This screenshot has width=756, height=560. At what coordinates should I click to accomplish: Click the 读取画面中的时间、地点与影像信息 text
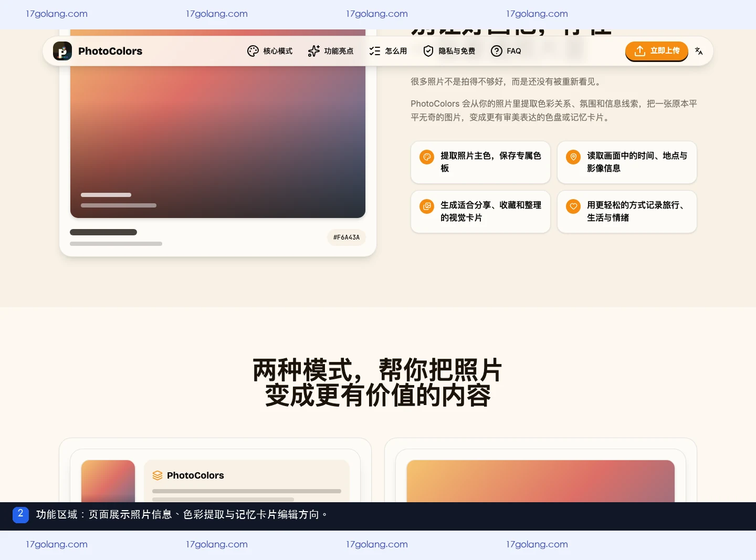click(637, 162)
